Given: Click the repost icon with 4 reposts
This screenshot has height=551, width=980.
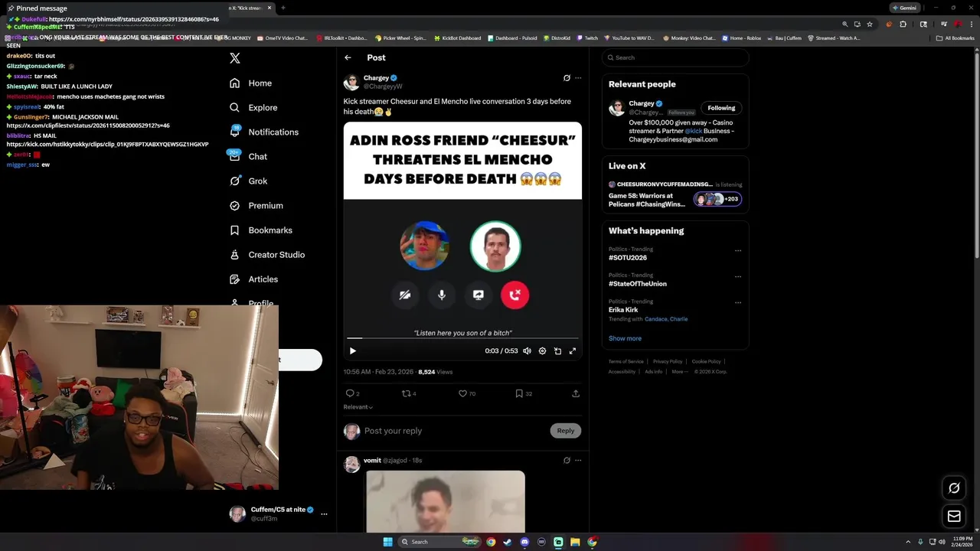Looking at the screenshot, I should pyautogui.click(x=409, y=393).
